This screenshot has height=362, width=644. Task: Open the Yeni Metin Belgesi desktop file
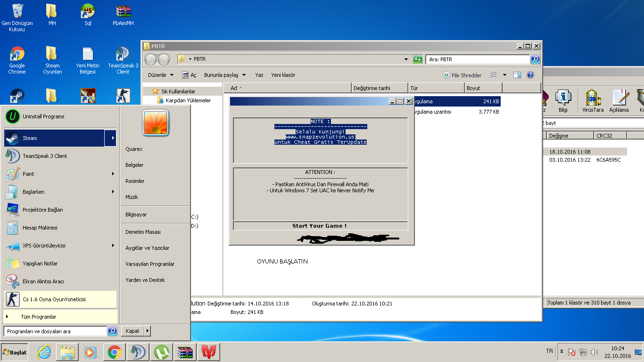pos(88,60)
